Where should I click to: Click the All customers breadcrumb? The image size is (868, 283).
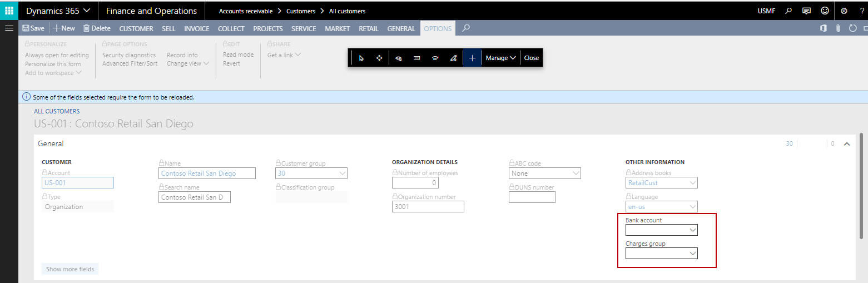347,11
